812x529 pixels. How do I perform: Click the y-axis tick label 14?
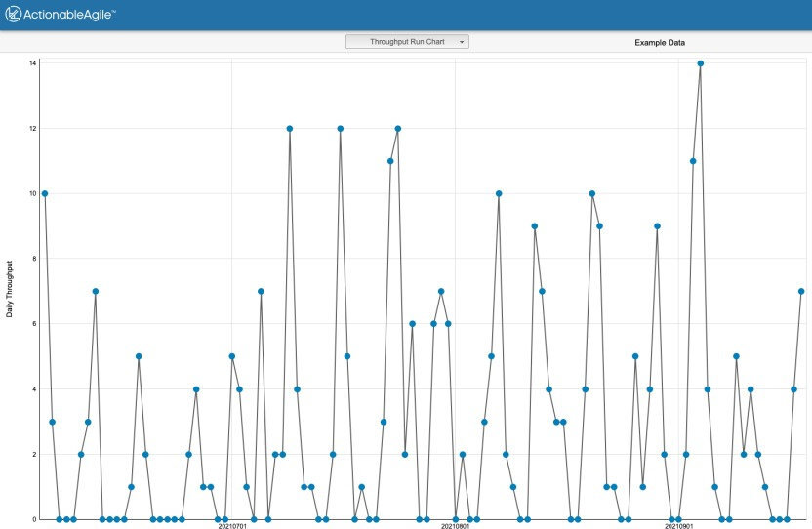pyautogui.click(x=32, y=63)
